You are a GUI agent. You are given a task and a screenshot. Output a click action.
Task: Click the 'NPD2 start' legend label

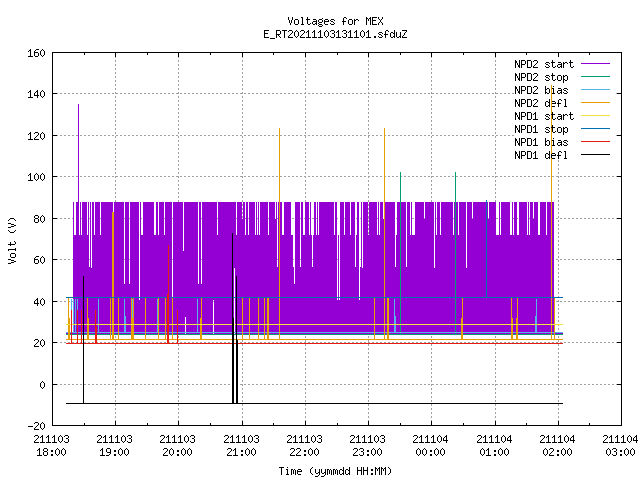(x=544, y=64)
